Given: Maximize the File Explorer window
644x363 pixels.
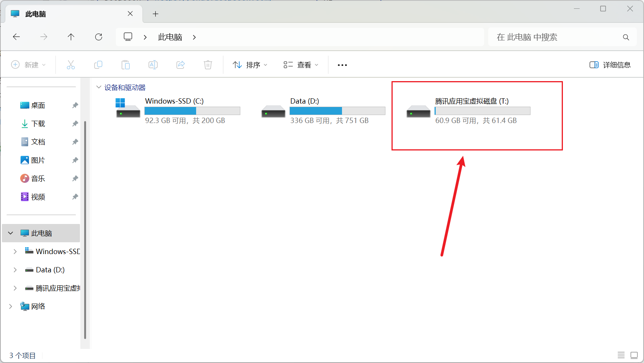Looking at the screenshot, I should coord(603,9).
